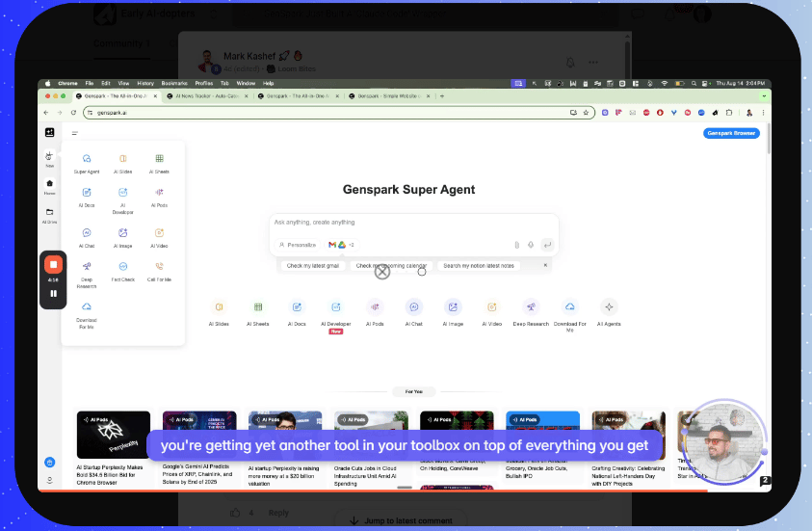The width and height of the screenshot is (812, 531).
Task: Click the attachment paperclip icon
Action: (516, 245)
